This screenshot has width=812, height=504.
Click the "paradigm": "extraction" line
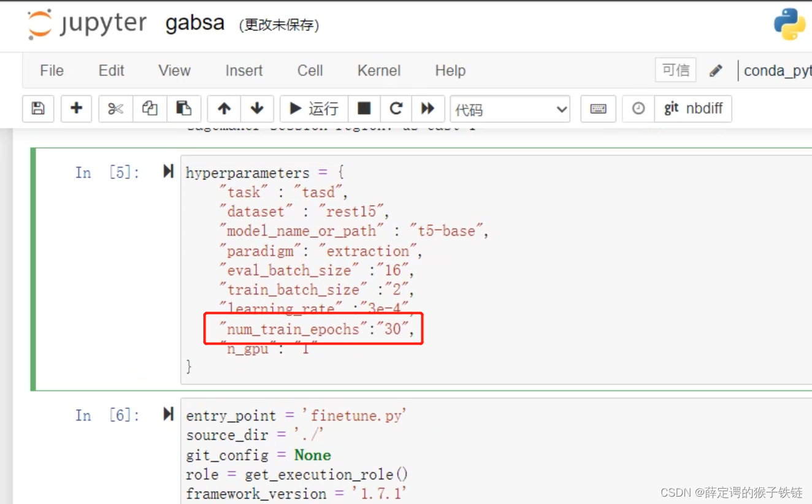click(x=321, y=251)
